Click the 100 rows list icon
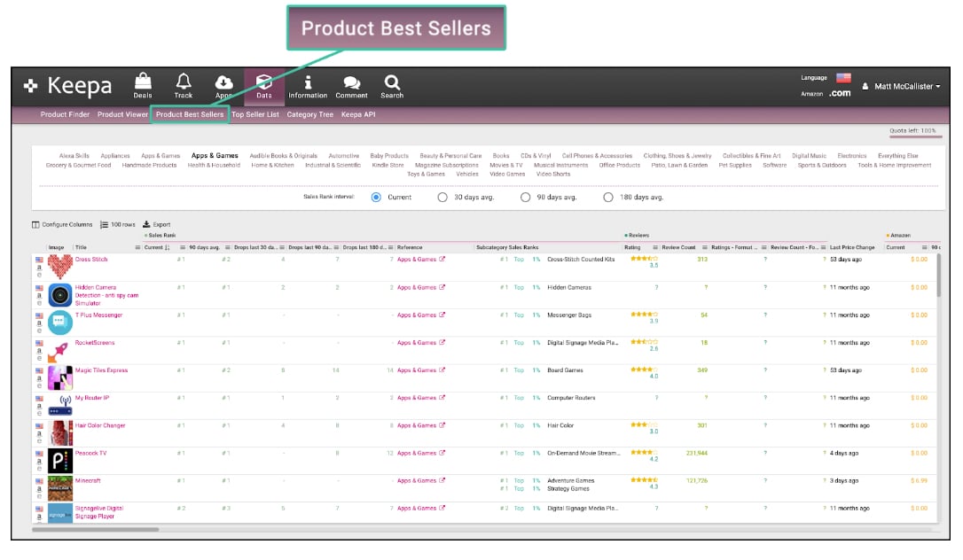This screenshot has width=963, height=560. 104,224
